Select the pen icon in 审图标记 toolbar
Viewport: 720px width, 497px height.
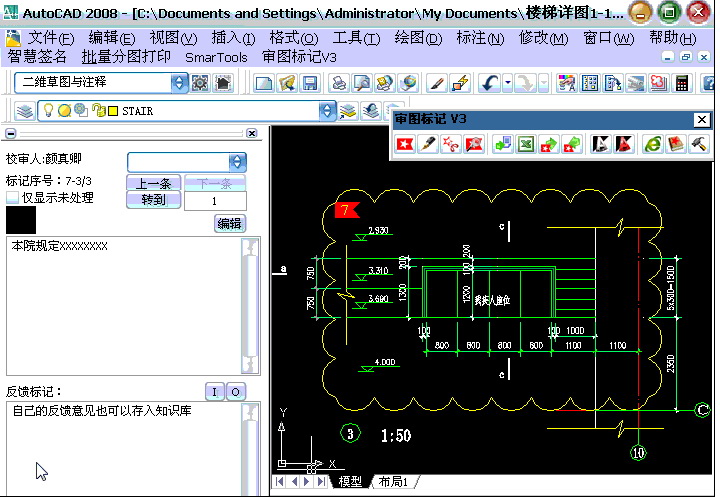click(428, 145)
